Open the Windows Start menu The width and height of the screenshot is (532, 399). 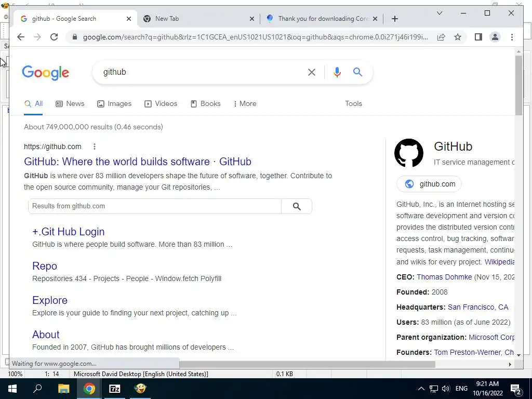[x=12, y=389]
